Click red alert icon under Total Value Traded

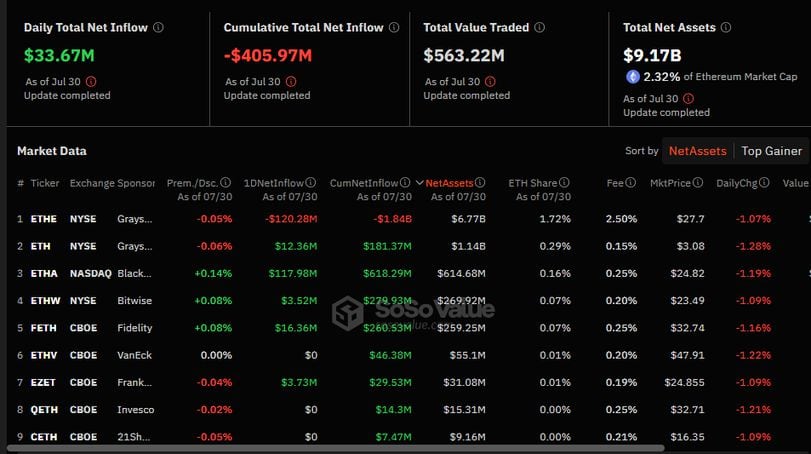pyautogui.click(x=490, y=82)
